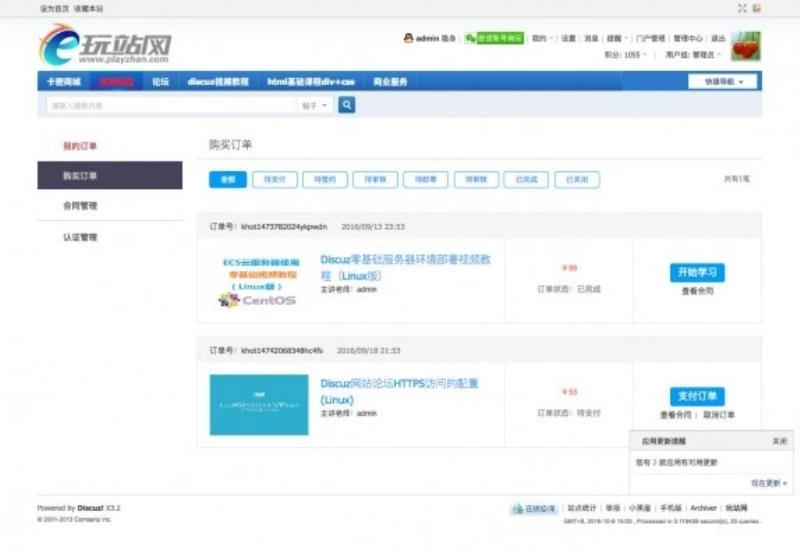Click the 设为首页 link at the top
This screenshot has height=557, width=800.
(x=54, y=9)
